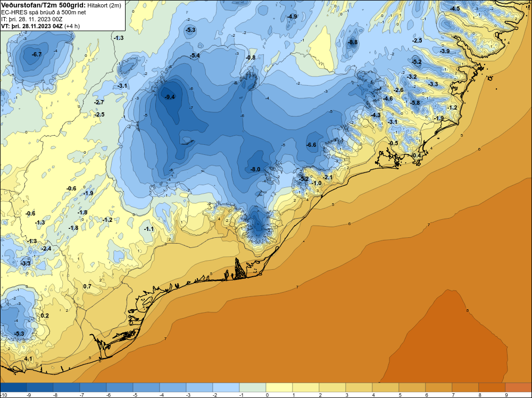The height and width of the screenshot is (398, 532).
Task: Click the -2.7 temperature label
Action: (x=99, y=102)
